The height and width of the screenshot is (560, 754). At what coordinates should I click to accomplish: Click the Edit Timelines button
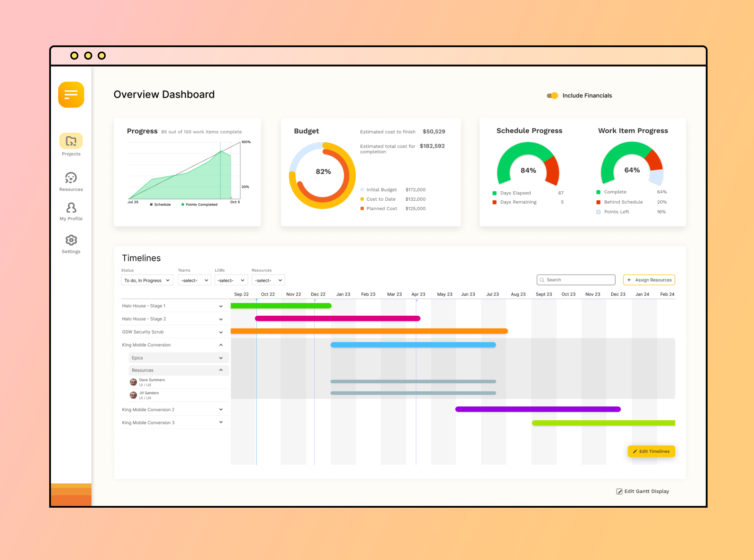point(651,451)
